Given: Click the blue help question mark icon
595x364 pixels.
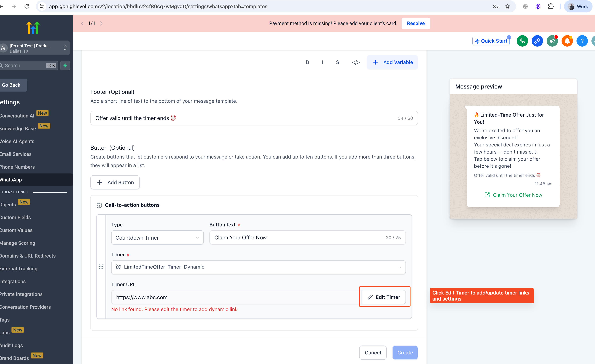Looking at the screenshot, I should coord(582,41).
